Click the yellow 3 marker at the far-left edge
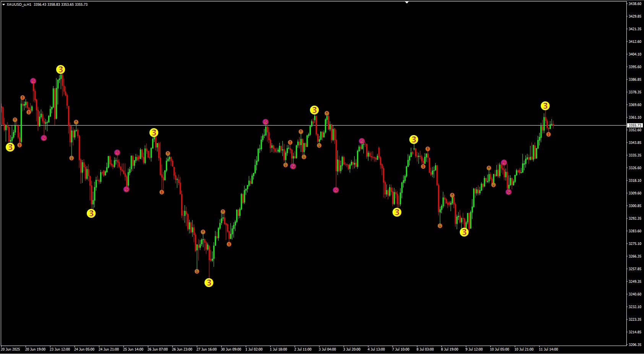The height and width of the screenshot is (354, 644). [x=10, y=147]
